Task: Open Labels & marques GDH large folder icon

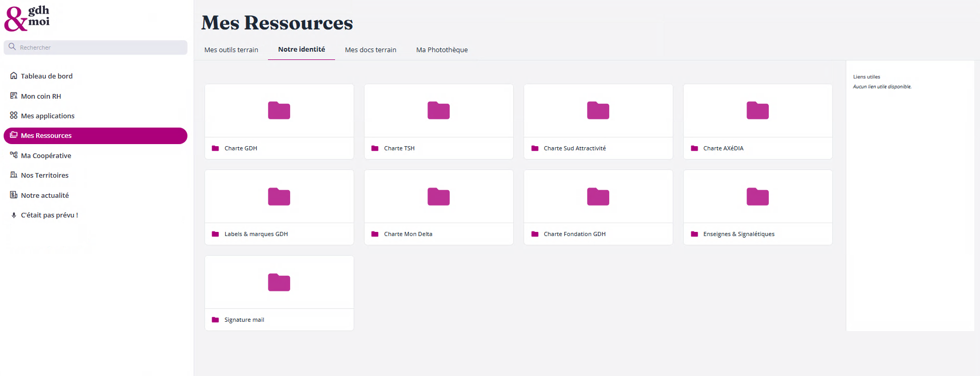Action: tap(279, 197)
